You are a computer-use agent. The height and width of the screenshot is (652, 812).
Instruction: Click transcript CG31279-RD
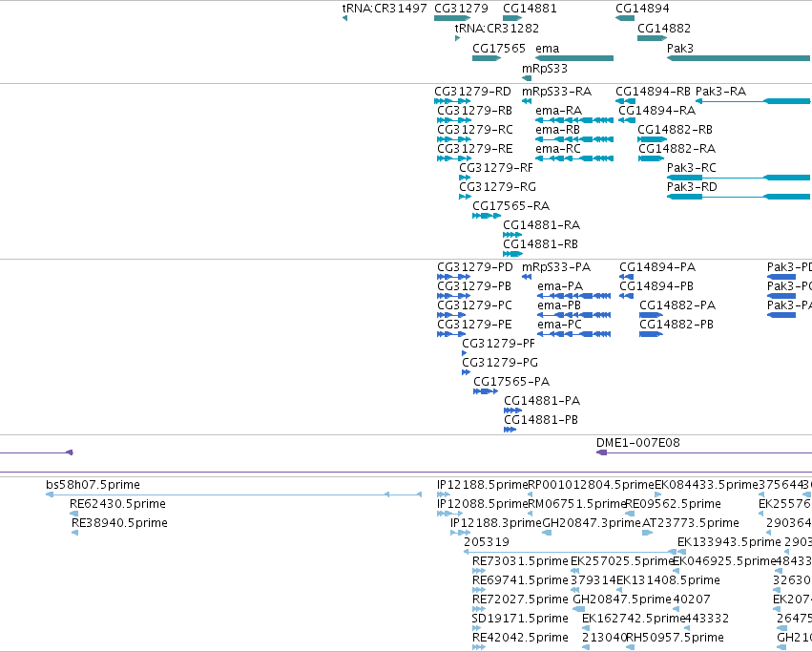coord(473,92)
